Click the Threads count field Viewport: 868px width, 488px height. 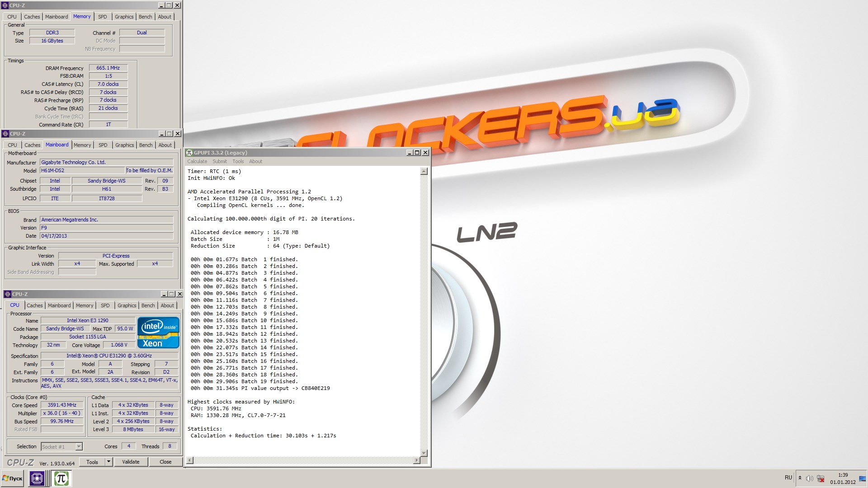170,446
